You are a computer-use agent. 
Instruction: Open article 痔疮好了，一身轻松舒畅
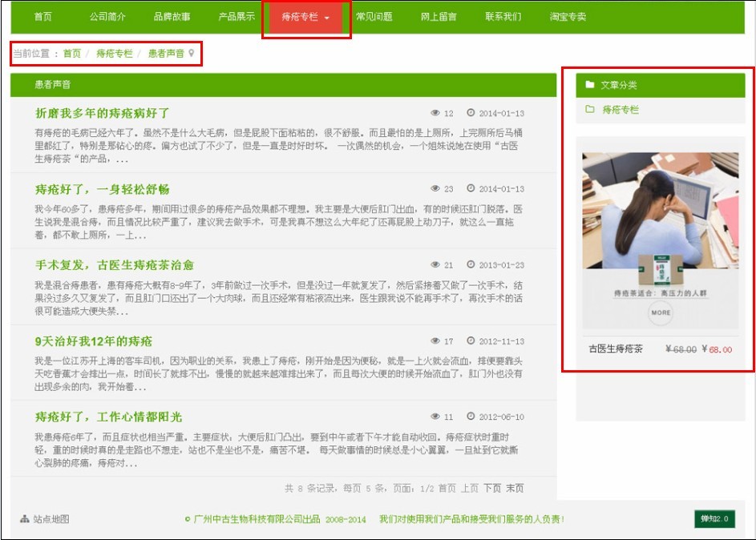click(102, 189)
